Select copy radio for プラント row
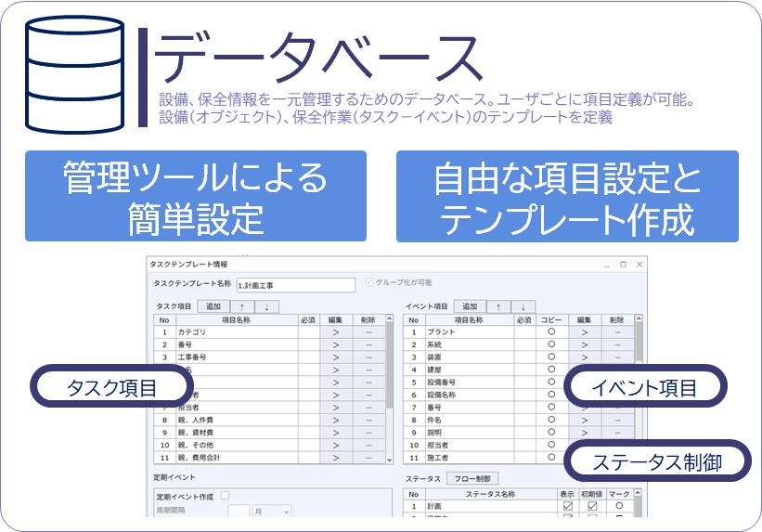The height and width of the screenshot is (532, 762). point(551,331)
